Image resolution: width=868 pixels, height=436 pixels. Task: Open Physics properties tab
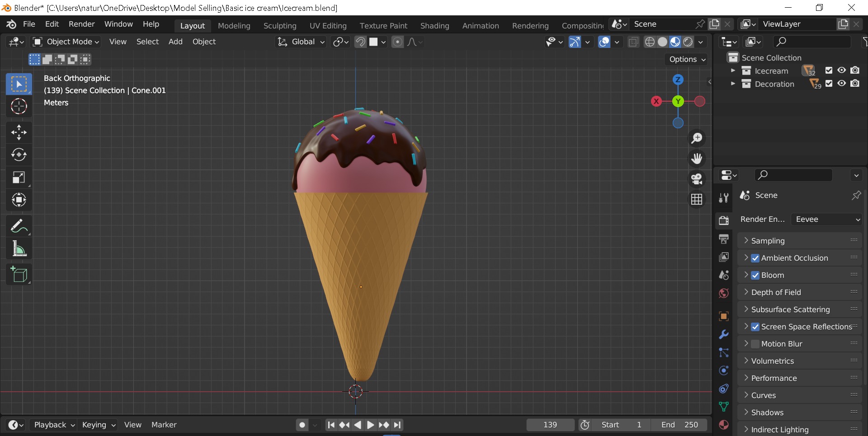[x=724, y=370]
